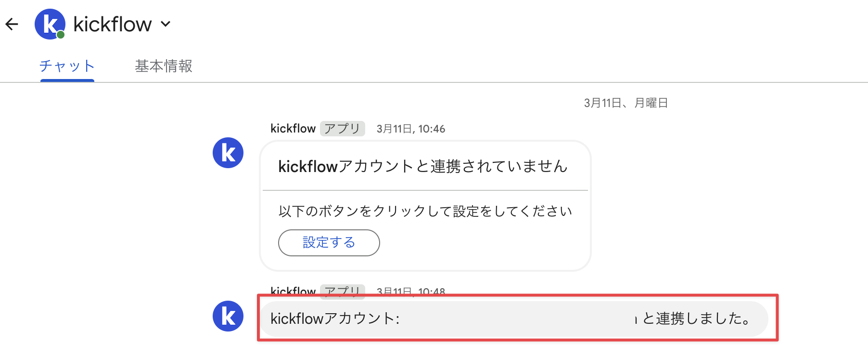This screenshot has width=868, height=345.
Task: Click the 以下のボタンをクリック instruction text
Action: tap(425, 211)
